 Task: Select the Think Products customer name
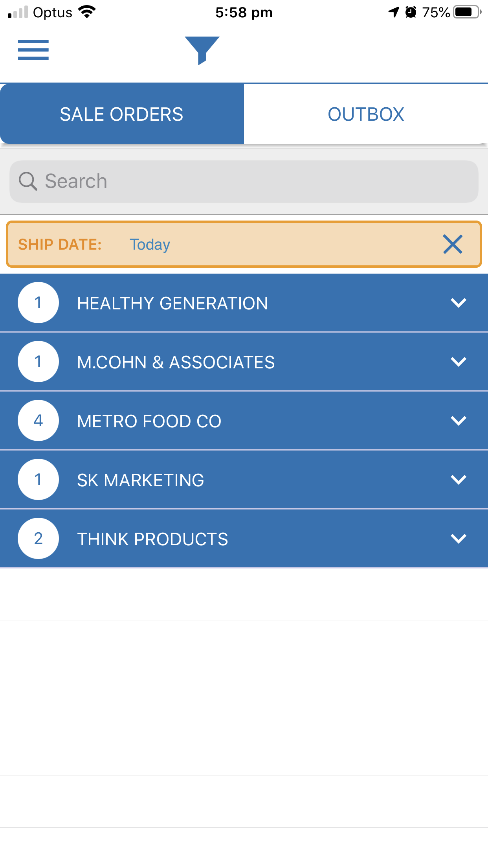(x=152, y=539)
